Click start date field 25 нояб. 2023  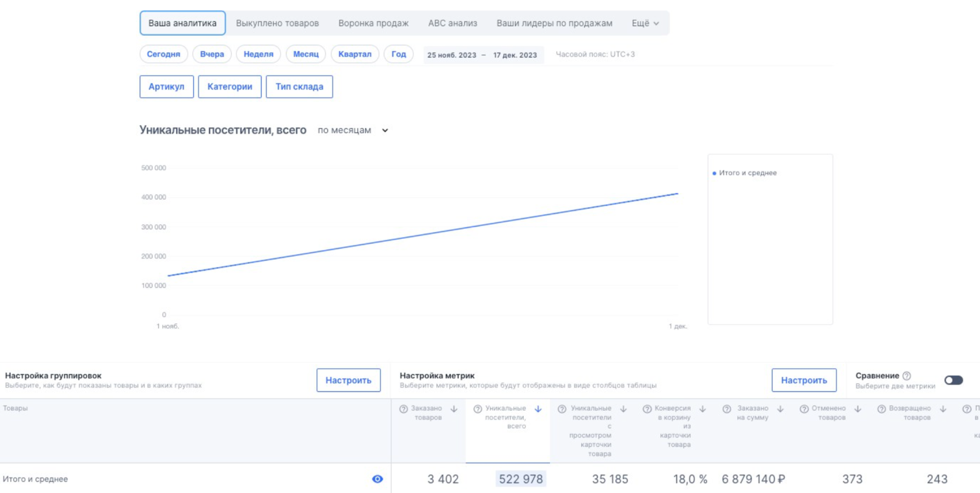(x=452, y=55)
